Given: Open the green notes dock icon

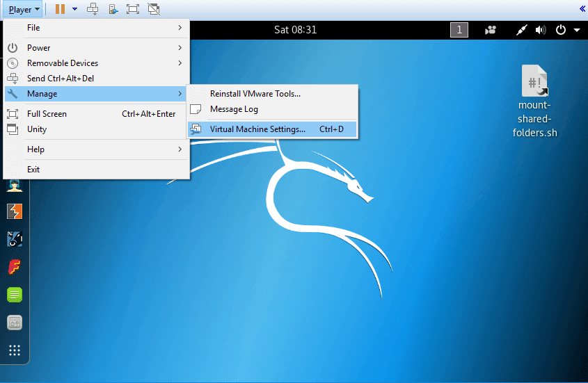Looking at the screenshot, I should [15, 295].
